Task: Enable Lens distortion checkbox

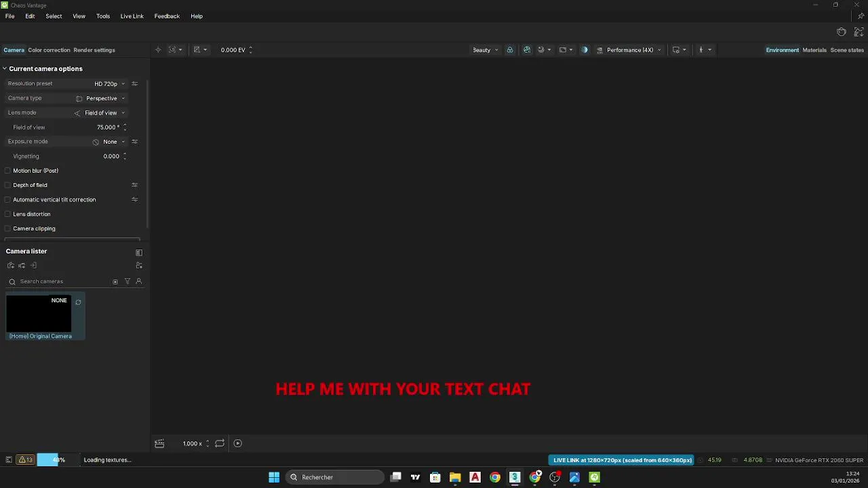Action: pos(7,214)
